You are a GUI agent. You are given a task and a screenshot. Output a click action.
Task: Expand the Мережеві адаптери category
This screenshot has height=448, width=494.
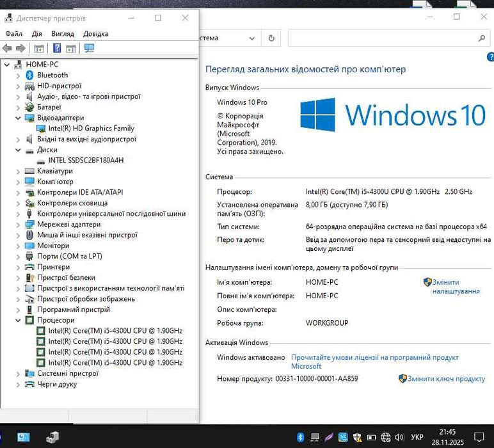pyautogui.click(x=18, y=225)
